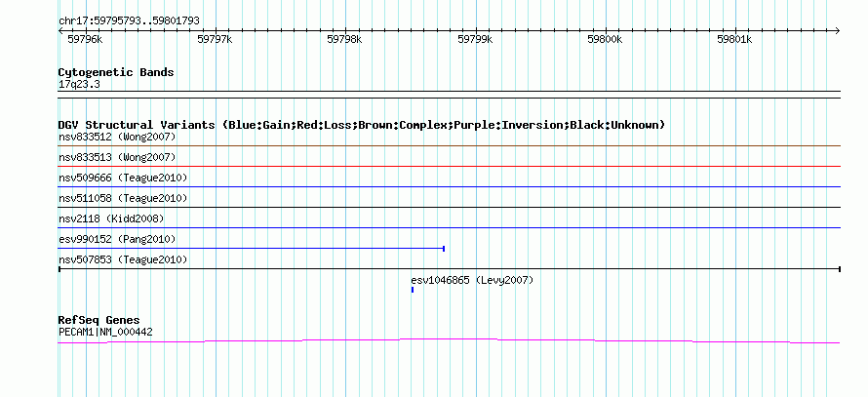The width and height of the screenshot is (868, 397).
Task: Click the 59799k ruler tick label
Action: point(475,39)
